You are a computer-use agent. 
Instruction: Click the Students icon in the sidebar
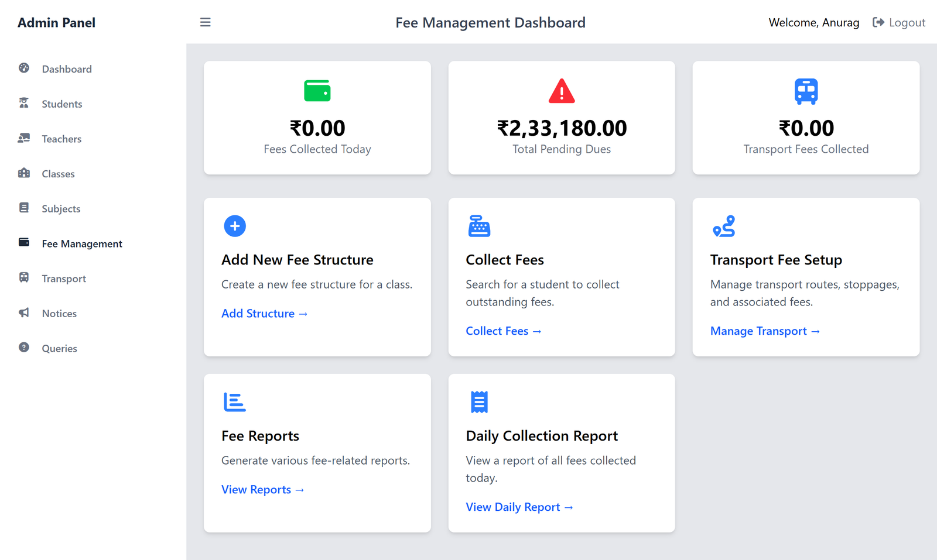pos(23,104)
